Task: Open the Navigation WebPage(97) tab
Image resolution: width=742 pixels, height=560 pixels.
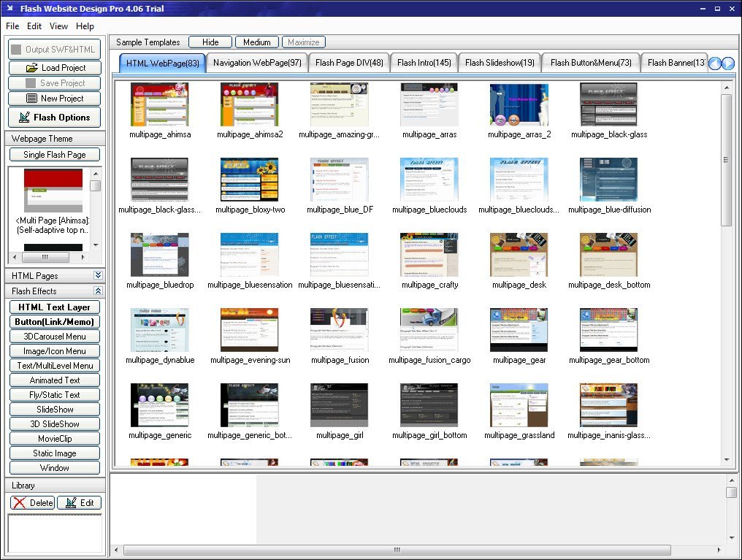Action: [x=257, y=63]
